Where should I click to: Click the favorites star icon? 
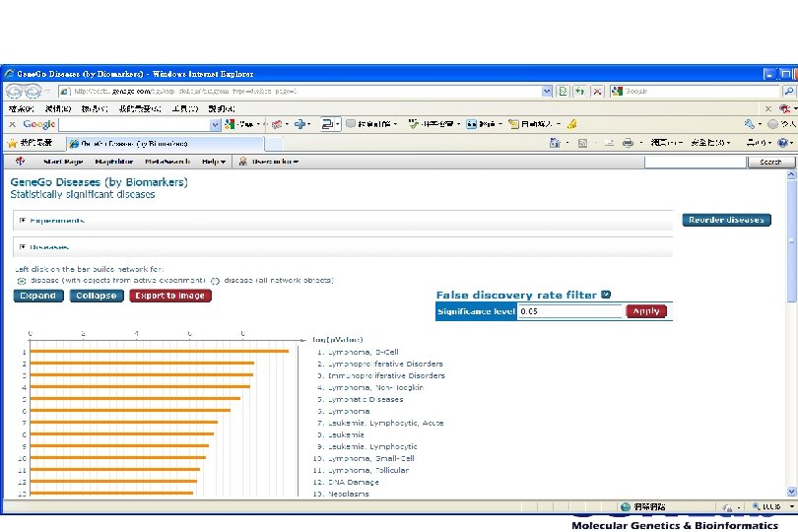click(12, 143)
